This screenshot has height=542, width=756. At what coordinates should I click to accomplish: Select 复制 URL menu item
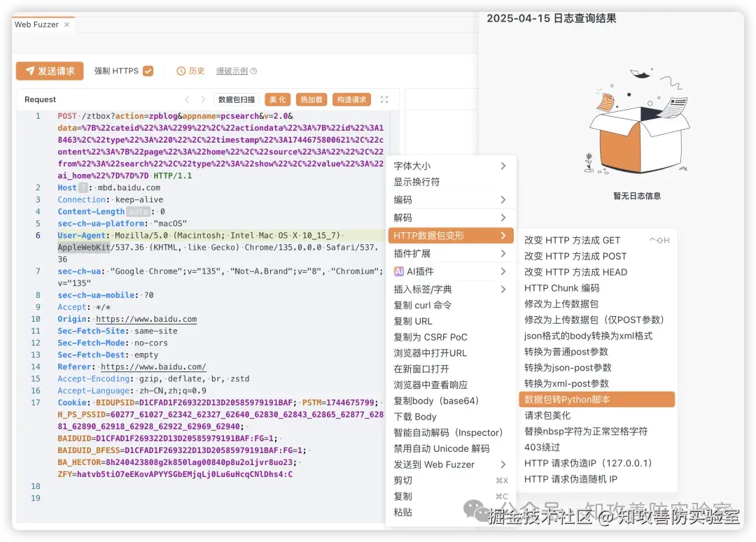click(x=451, y=321)
